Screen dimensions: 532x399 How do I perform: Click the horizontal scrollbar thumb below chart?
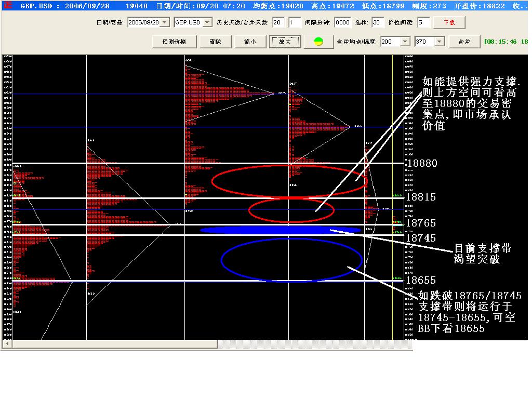click(115, 344)
